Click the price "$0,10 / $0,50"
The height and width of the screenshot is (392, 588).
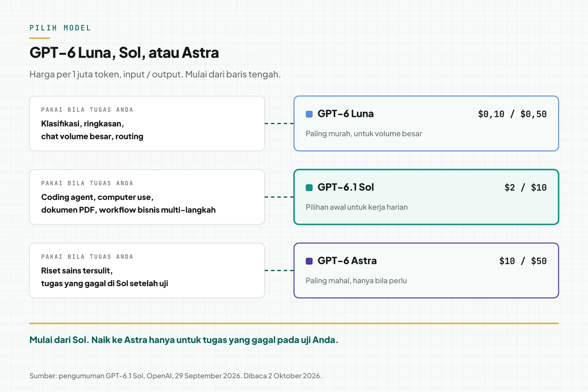[512, 114]
